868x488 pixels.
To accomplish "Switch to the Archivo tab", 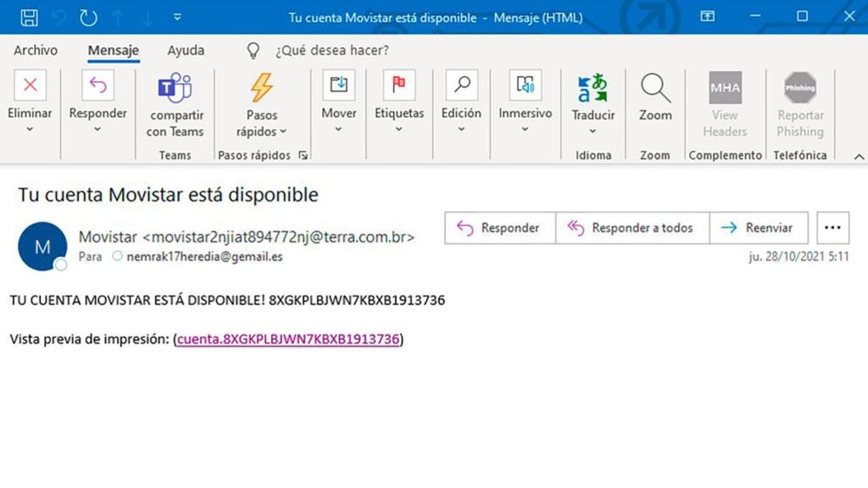I will click(35, 50).
